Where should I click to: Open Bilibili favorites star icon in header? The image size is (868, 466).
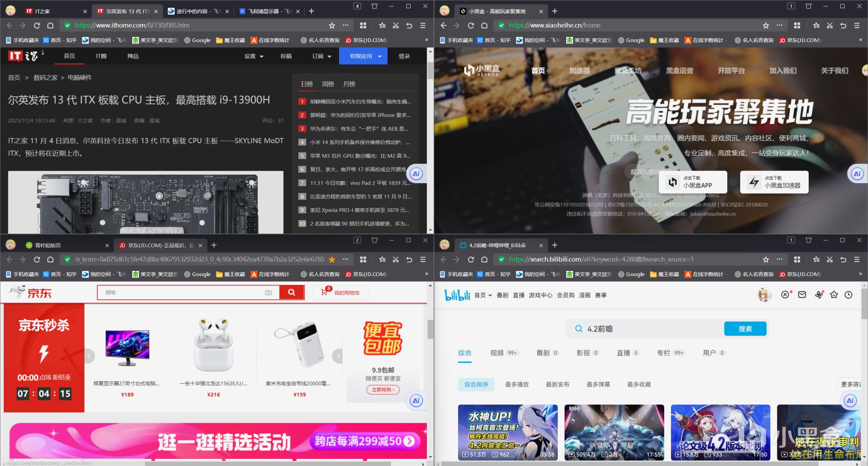point(834,295)
